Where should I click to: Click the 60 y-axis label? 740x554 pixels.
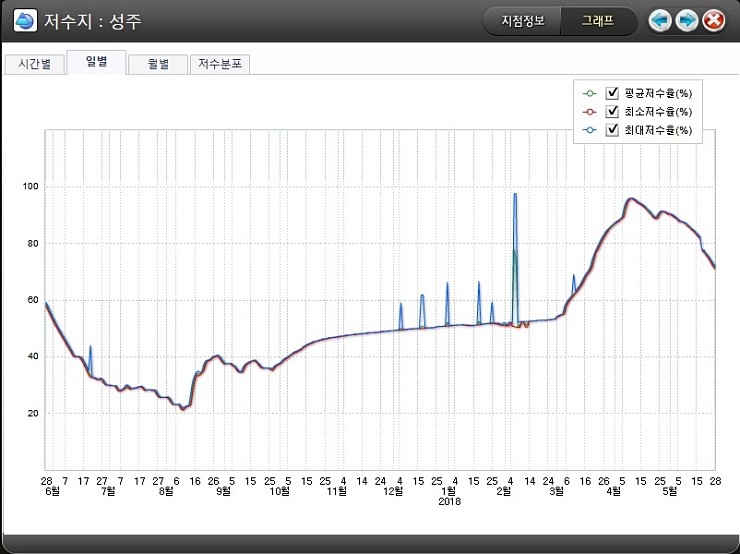click(33, 300)
